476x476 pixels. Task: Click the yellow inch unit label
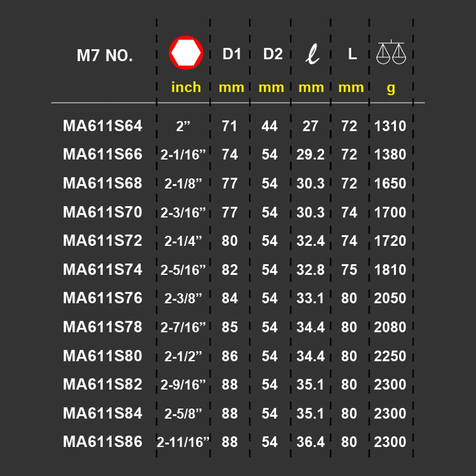pyautogui.click(x=186, y=87)
